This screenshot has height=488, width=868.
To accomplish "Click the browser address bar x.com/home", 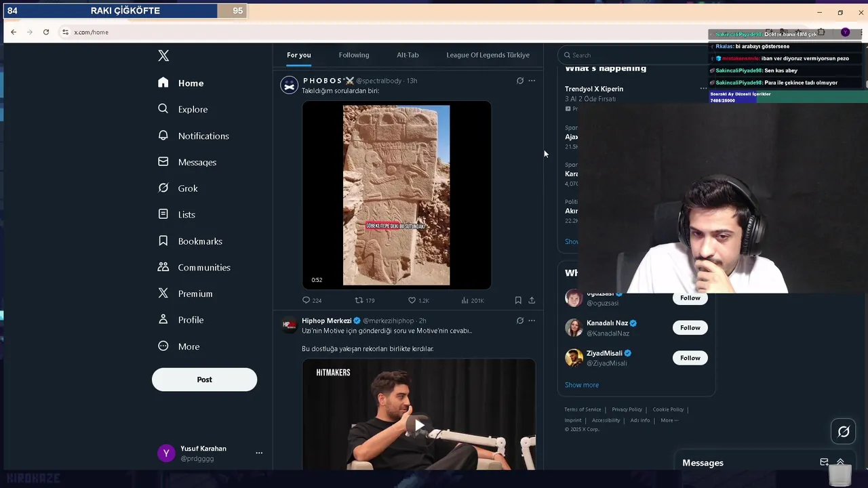I will tap(91, 32).
